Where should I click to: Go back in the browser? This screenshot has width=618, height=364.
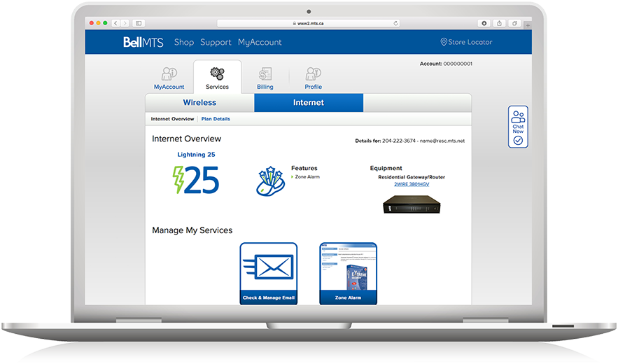click(x=115, y=23)
